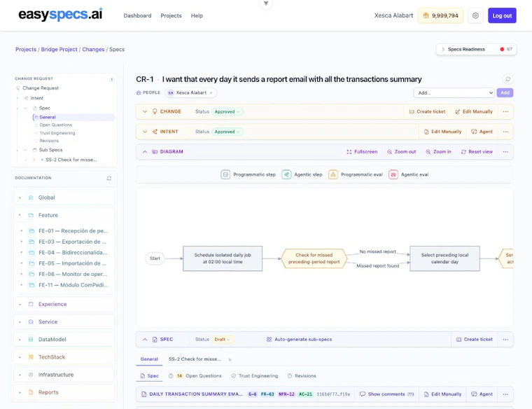This screenshot has height=409, width=532.
Task: Zoom out the diagram
Action: 402,152
